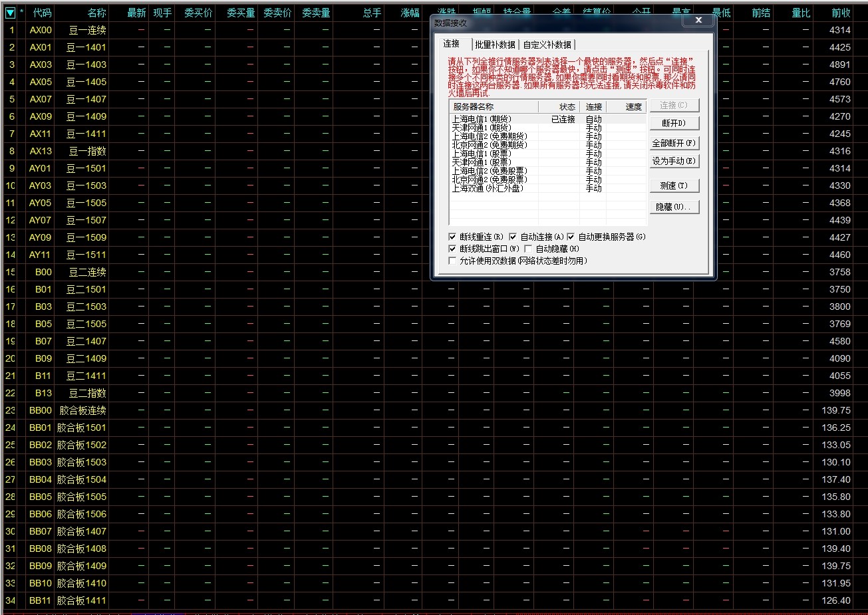Toggle the 自动连接(A) checkbox
Image resolution: width=868 pixels, height=615 pixels.
(x=513, y=237)
